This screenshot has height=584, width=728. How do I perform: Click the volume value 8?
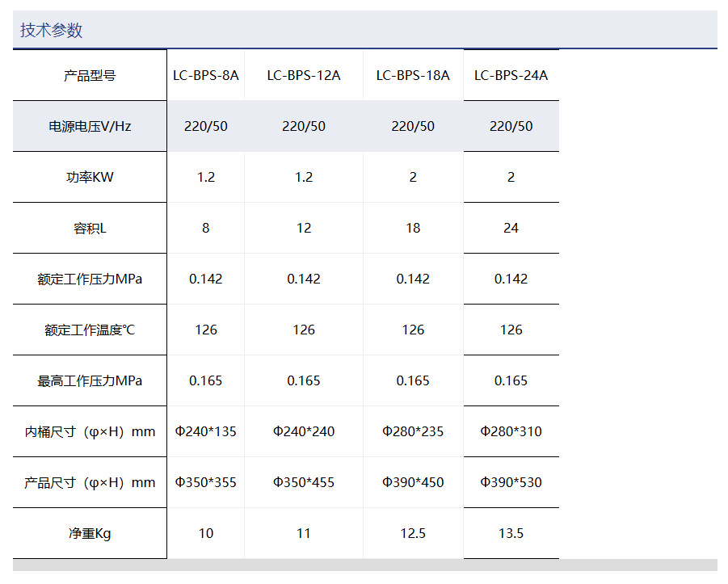point(206,228)
